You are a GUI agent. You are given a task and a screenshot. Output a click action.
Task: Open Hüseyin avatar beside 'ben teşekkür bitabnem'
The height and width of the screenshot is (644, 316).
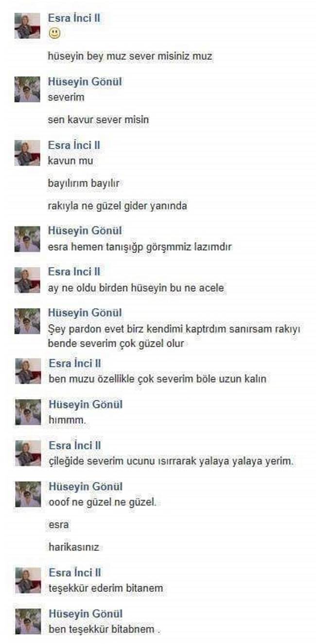(x=28, y=622)
